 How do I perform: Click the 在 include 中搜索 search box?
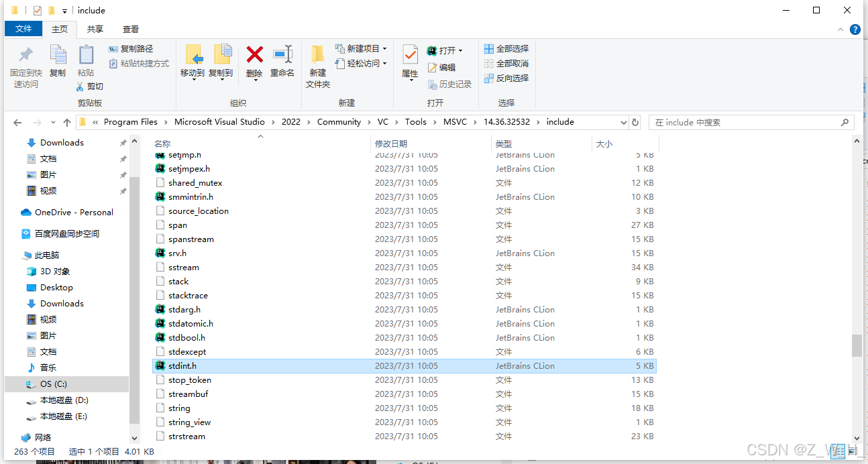click(751, 122)
